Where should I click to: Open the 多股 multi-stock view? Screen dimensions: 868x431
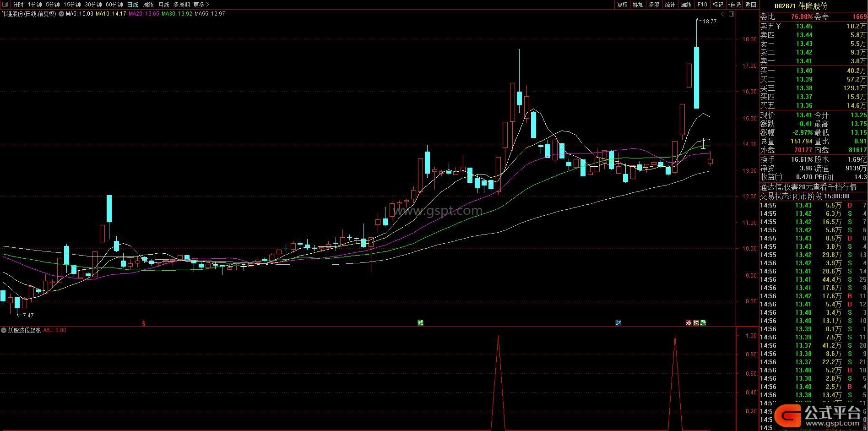pyautogui.click(x=654, y=5)
